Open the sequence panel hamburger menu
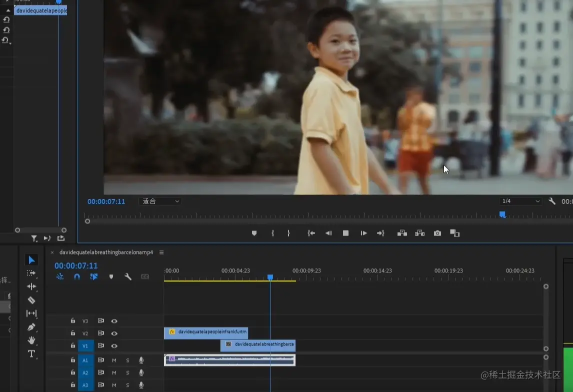The image size is (573, 392). pos(161,252)
